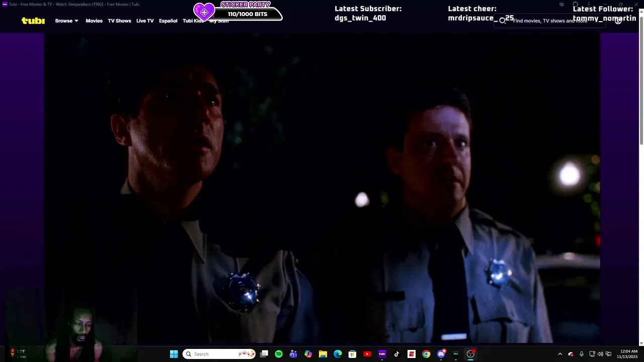Click the OneDrive error tray icon
This screenshot has width=644, height=362.
coord(571,354)
